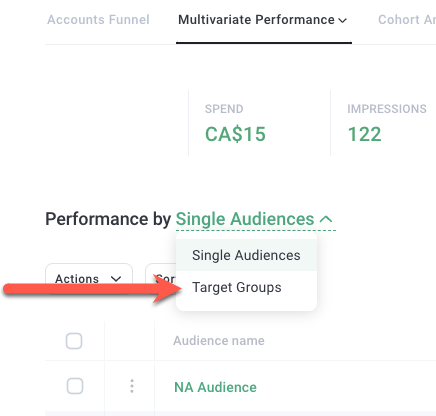Open the Performance by Single Audiences dropdown

255,219
